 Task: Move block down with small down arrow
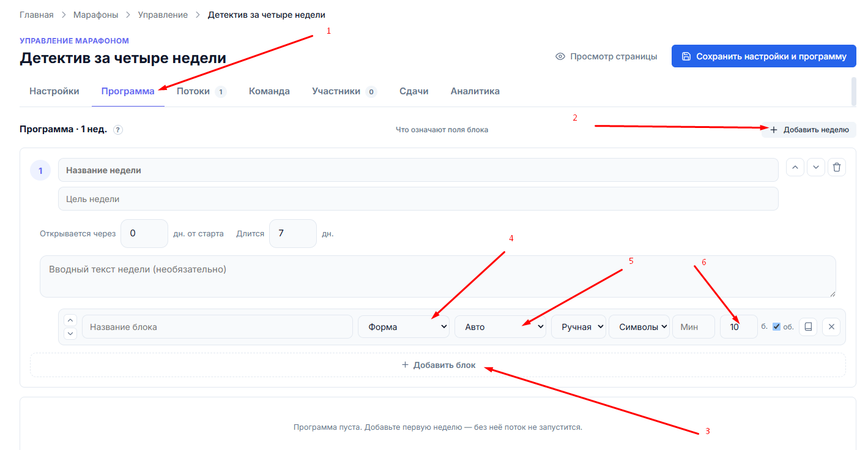(x=70, y=334)
